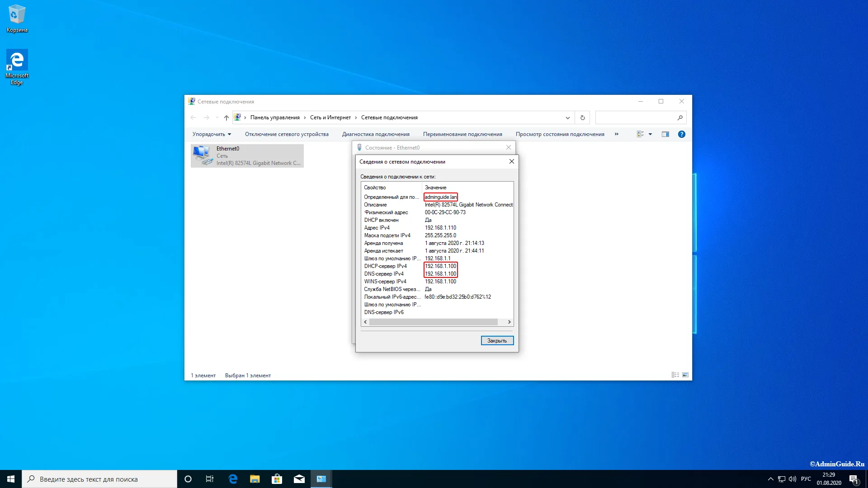Viewport: 868px width, 488px height.
Task: Expand the Упорядочить dropdown menu
Action: click(212, 134)
